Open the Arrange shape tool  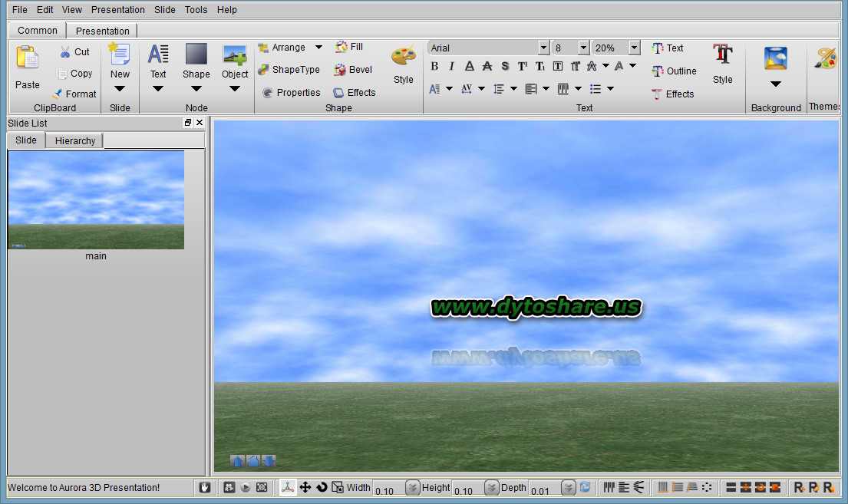[282, 48]
